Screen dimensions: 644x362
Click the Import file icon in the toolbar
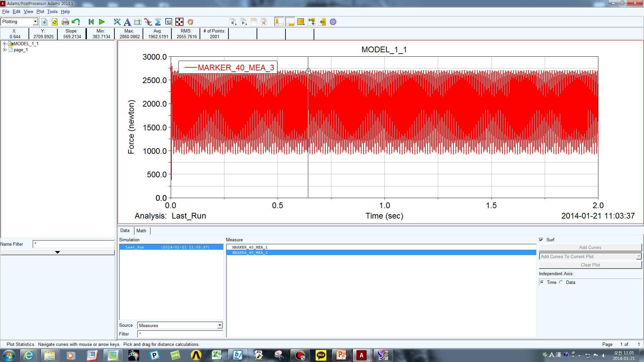pyautogui.click(x=44, y=22)
